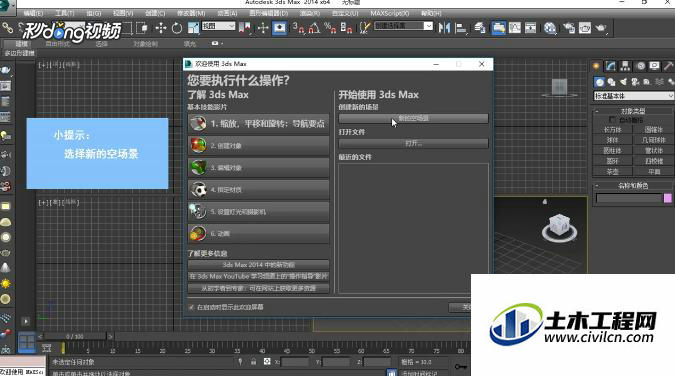Viewport: 675px width, 376px height.
Task: Switch to Modify command panel
Action: click(610, 66)
